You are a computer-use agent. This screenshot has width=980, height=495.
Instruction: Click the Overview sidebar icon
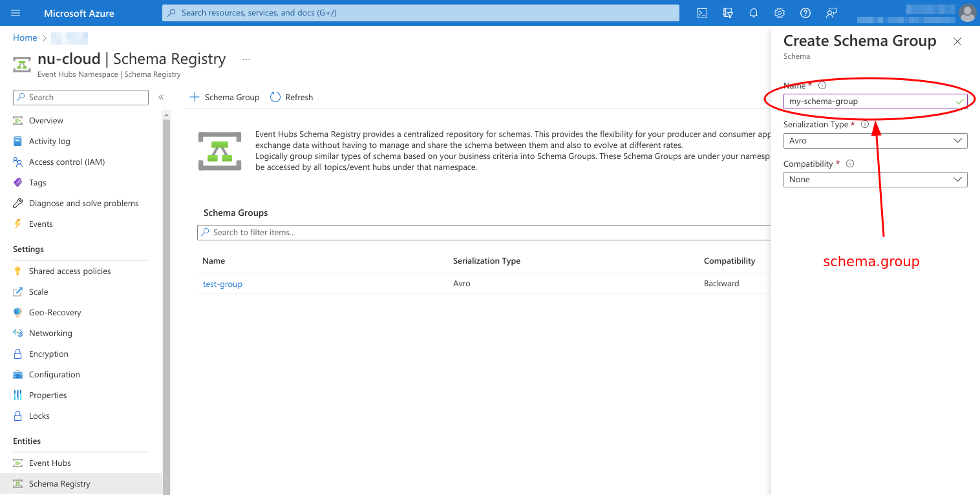pyautogui.click(x=18, y=121)
